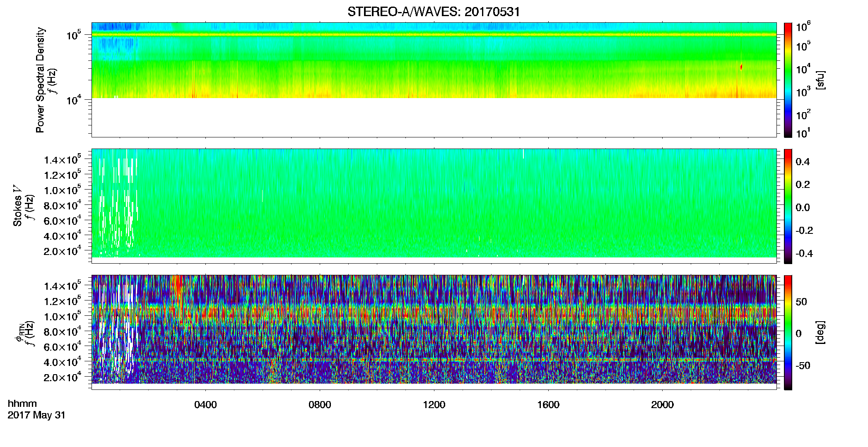Click the 0.0 tick on Stokes V colorbar
This screenshot has height=447, width=868.
[x=803, y=207]
